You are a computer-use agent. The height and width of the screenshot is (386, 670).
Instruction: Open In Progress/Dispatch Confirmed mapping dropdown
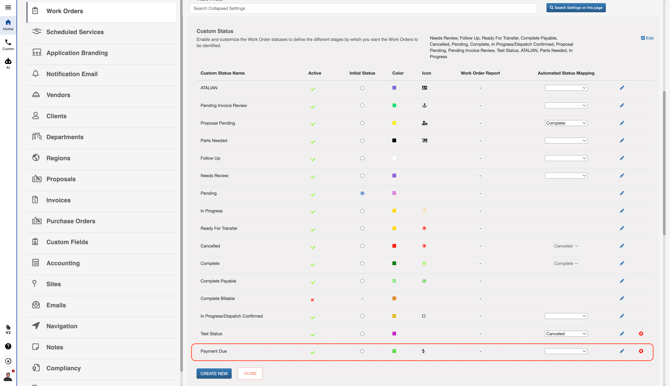point(566,316)
